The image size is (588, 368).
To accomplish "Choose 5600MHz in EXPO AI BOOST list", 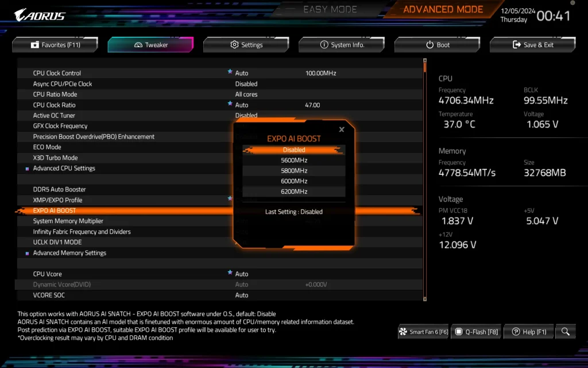I will (294, 160).
